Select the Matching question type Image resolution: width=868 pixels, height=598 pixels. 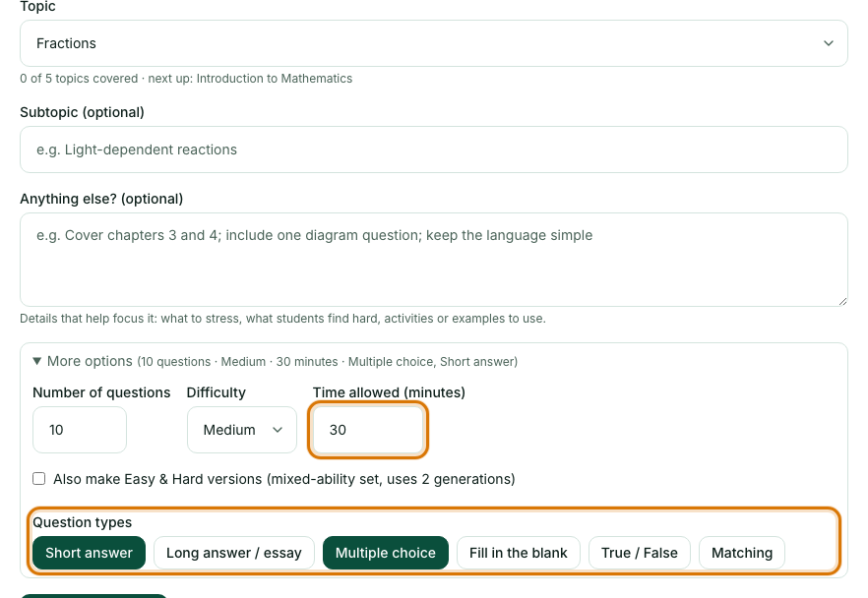click(x=742, y=553)
